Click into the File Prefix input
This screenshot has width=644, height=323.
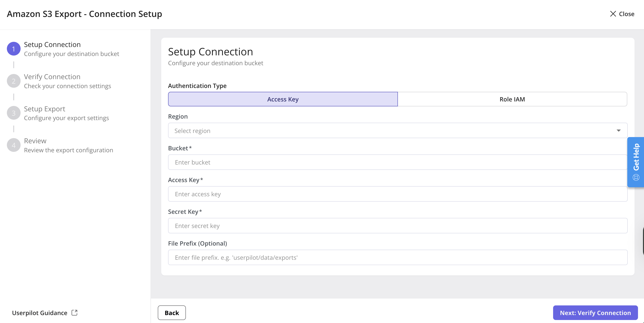point(397,257)
